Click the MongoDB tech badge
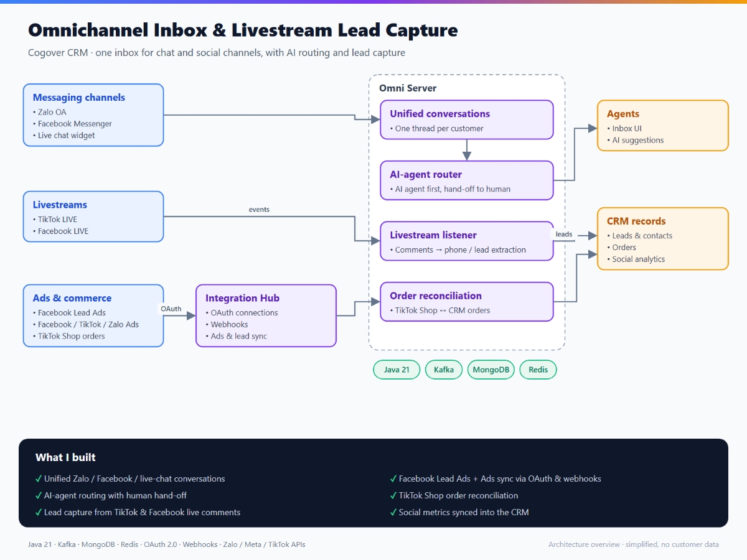Image resolution: width=747 pixels, height=560 pixels. tap(491, 370)
